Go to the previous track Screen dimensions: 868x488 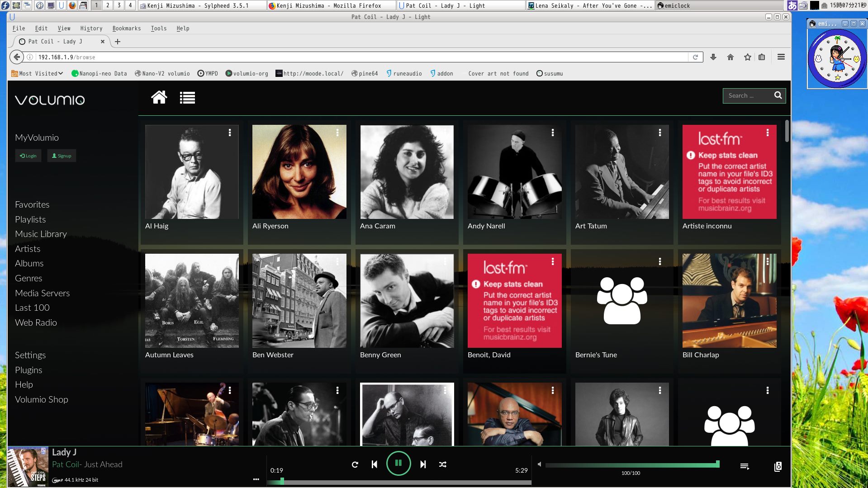374,464
